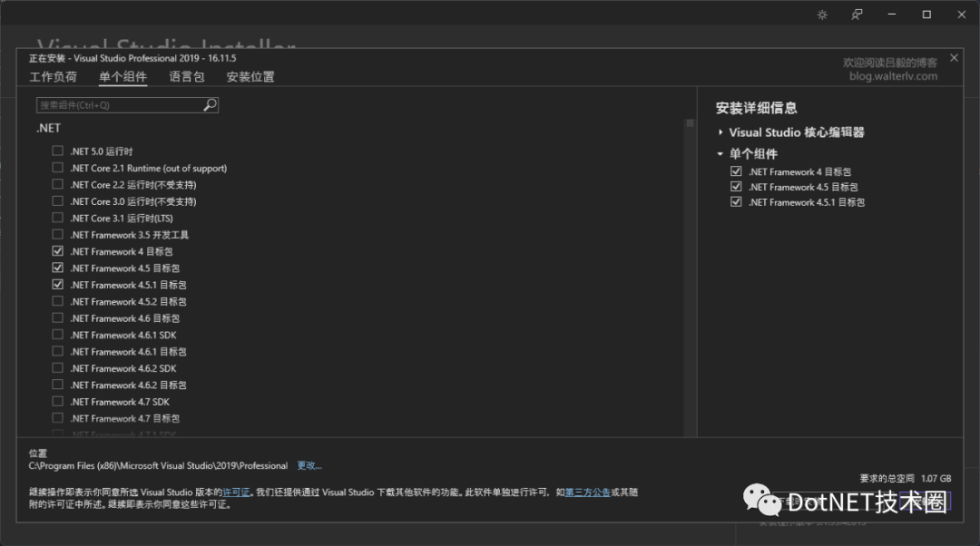This screenshot has height=546, width=980.
Task: Check .NET Core 3.0 运行时 checkbox
Action: [57, 201]
